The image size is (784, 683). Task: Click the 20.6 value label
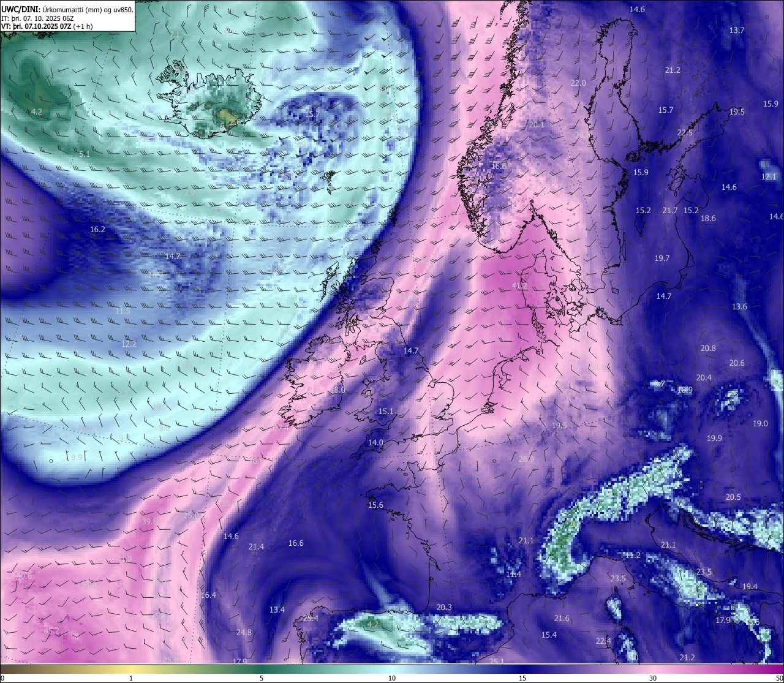point(737,363)
